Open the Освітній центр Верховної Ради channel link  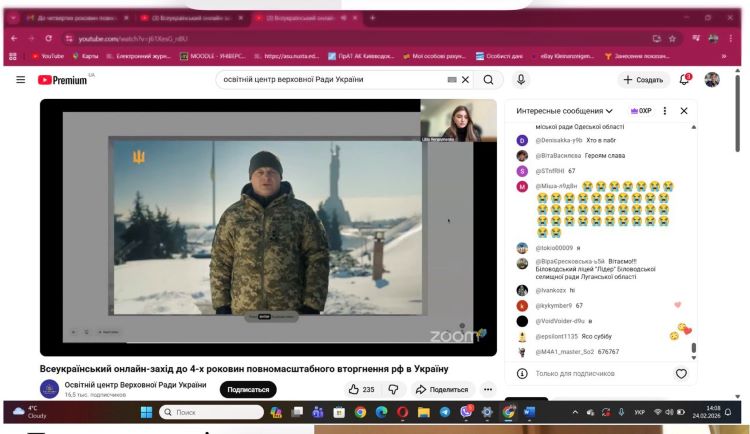(135, 385)
